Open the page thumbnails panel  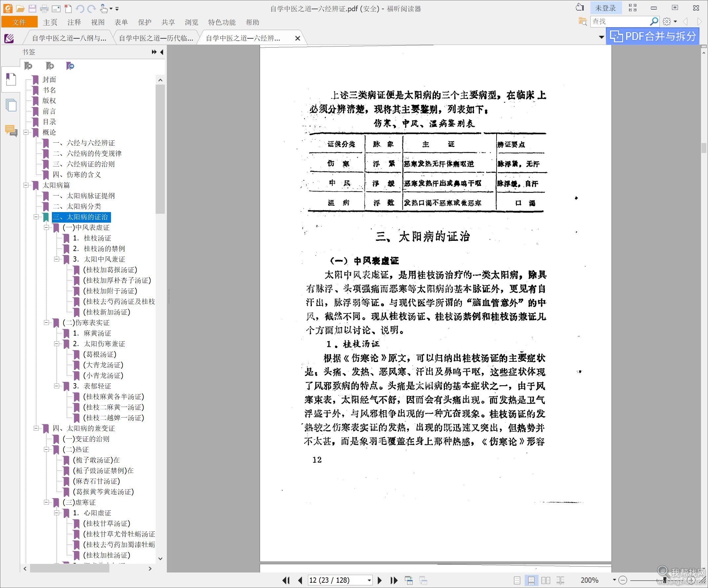point(11,105)
